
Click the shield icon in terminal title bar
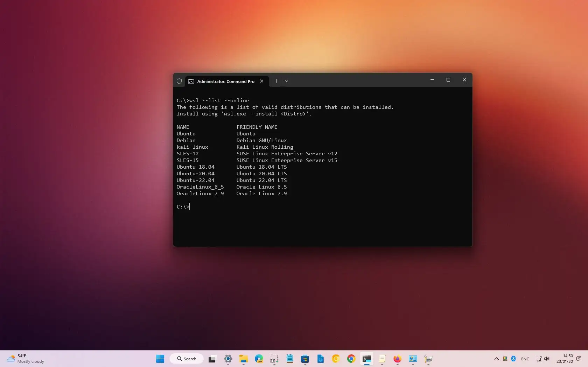[x=179, y=81]
